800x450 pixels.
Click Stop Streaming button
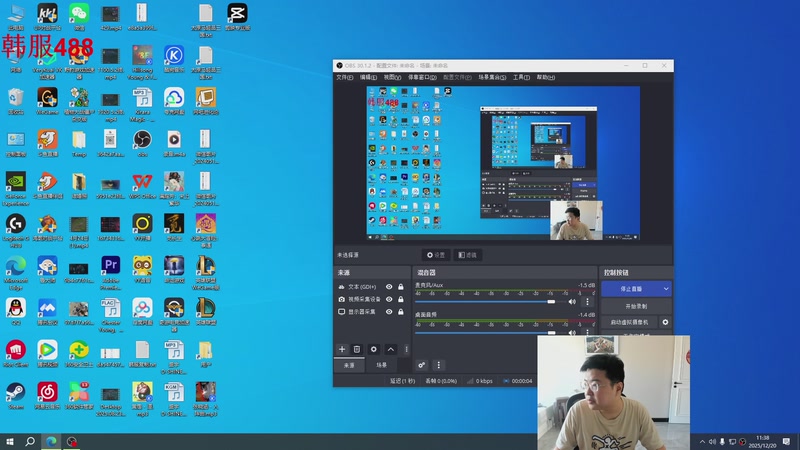click(631, 289)
